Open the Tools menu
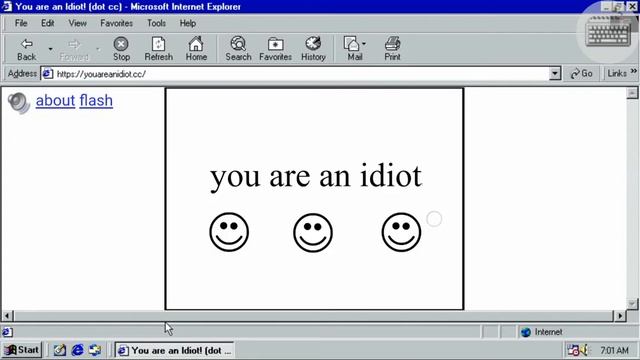The width and height of the screenshot is (640, 360). 156,23
